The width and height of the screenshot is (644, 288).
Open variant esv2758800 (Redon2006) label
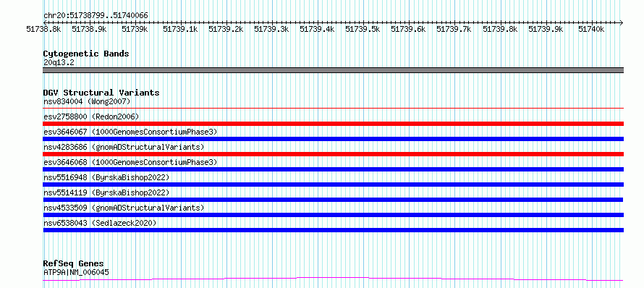tap(91, 117)
